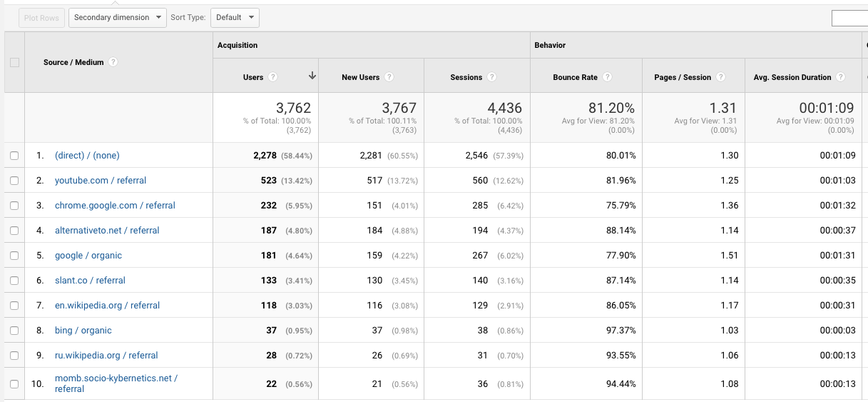
Task: Click new users value 184 for alternativeto.net
Action: 375,231
